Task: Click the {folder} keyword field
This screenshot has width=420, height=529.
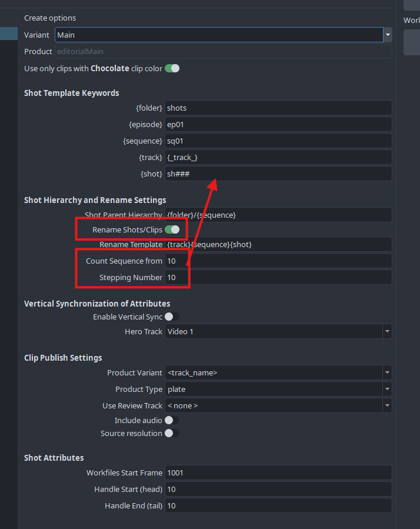Action: click(278, 108)
